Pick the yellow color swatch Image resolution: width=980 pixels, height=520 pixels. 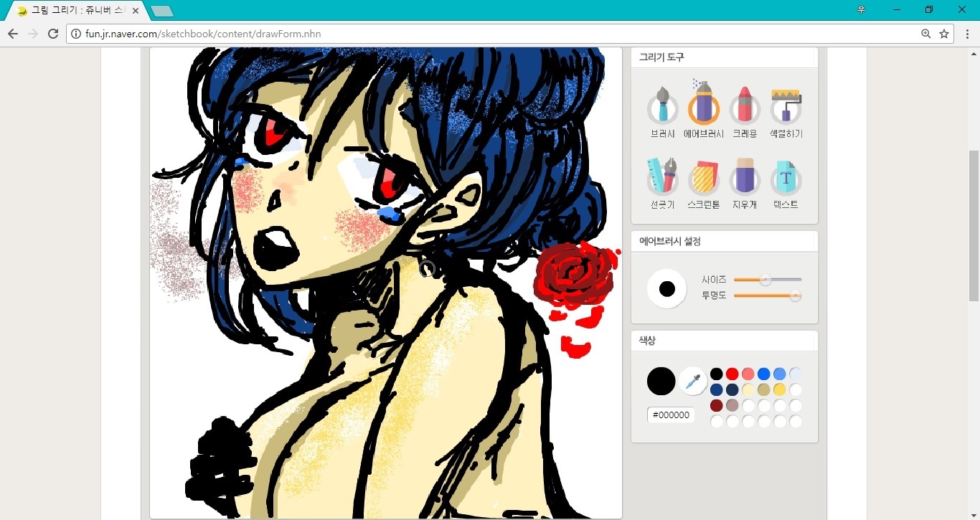pos(780,389)
